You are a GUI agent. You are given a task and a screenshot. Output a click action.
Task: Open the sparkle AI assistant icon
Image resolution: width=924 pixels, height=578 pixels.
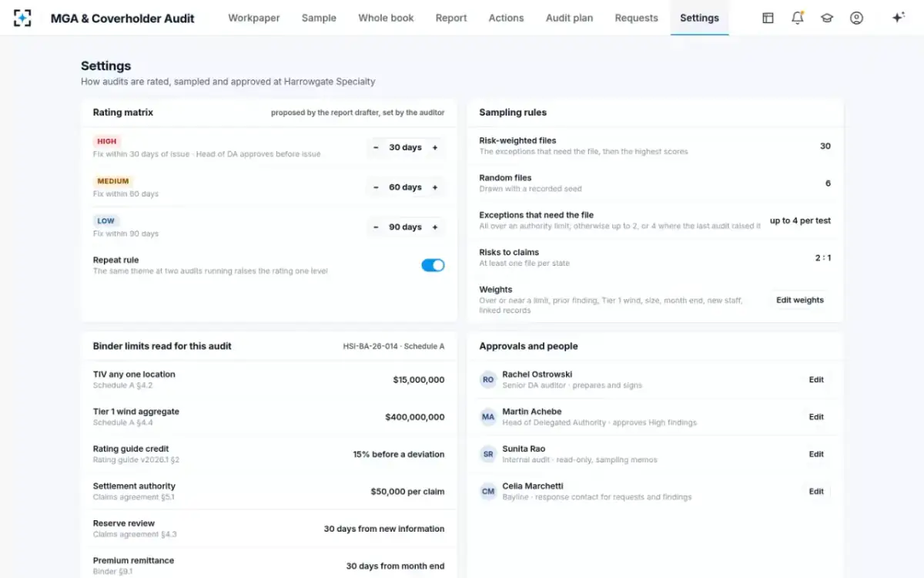[898, 18]
